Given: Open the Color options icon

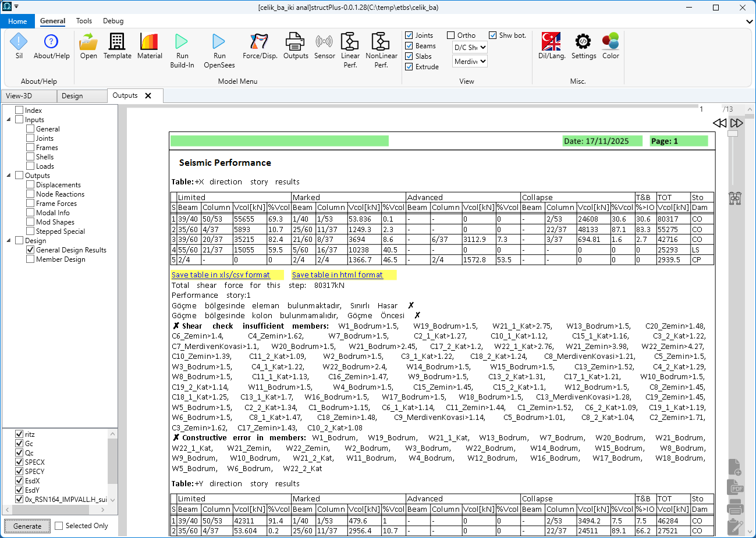Looking at the screenshot, I should (x=611, y=42).
